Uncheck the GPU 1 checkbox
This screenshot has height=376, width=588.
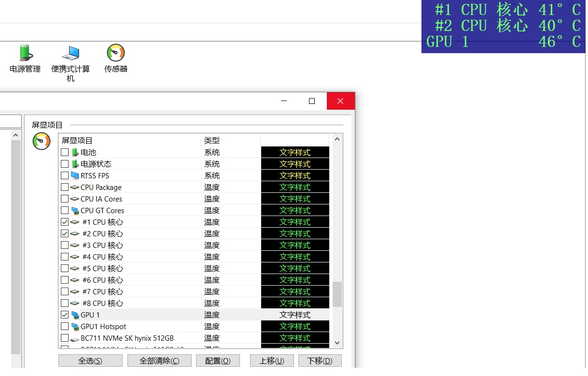[65, 315]
